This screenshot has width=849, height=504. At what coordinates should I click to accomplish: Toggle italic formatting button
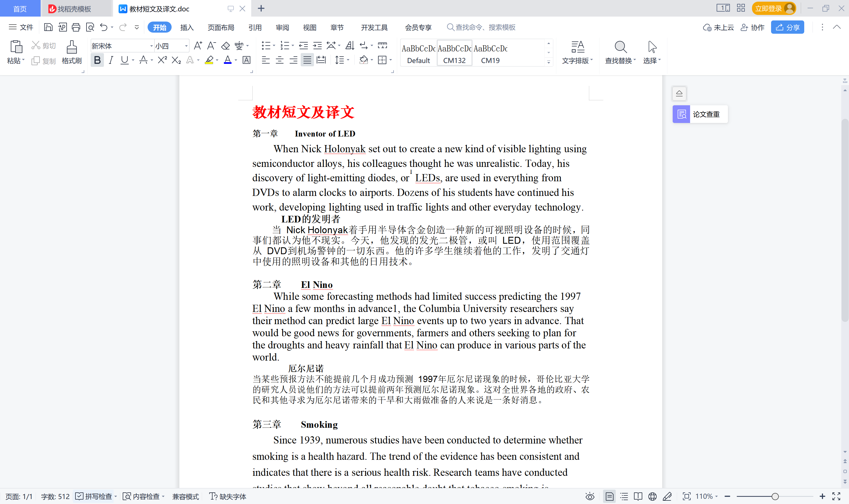pos(111,60)
